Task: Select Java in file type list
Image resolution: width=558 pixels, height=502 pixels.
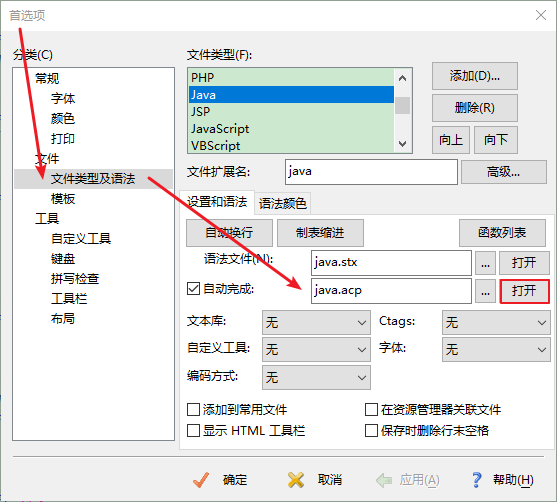Action: (291, 95)
